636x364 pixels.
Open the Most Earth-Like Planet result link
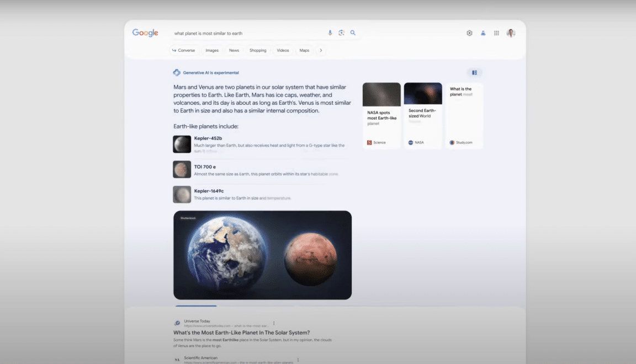coord(241,333)
